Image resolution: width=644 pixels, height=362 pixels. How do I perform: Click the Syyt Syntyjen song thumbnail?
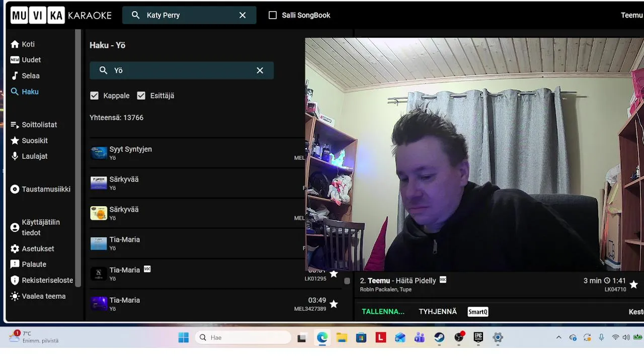tap(99, 153)
